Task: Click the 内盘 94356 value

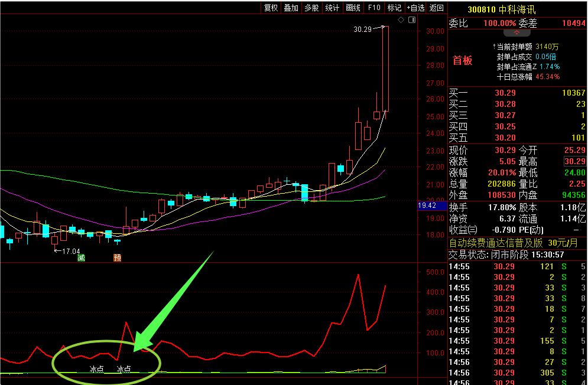Action: click(x=574, y=195)
